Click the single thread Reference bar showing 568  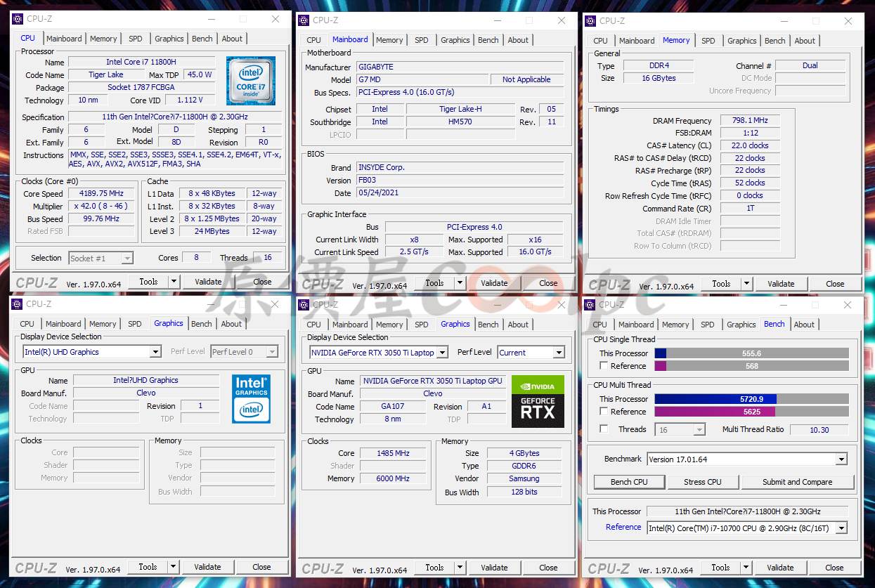tap(751, 366)
